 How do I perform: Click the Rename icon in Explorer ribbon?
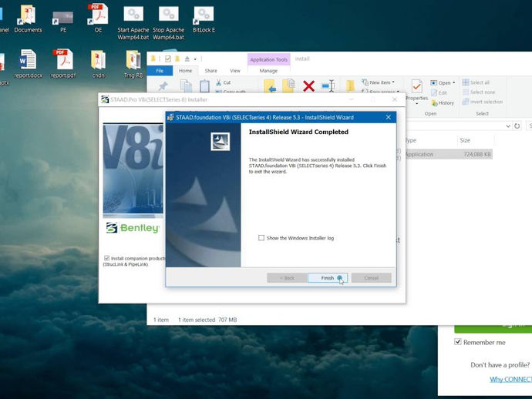coord(328,85)
